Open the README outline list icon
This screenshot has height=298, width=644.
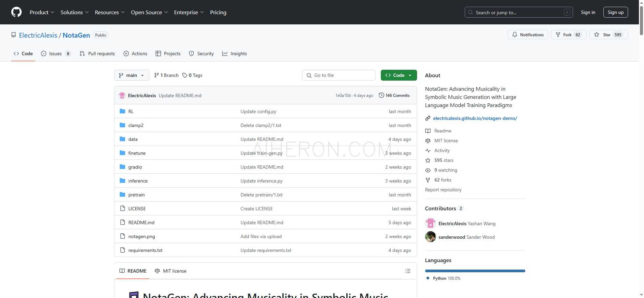pyautogui.click(x=408, y=271)
